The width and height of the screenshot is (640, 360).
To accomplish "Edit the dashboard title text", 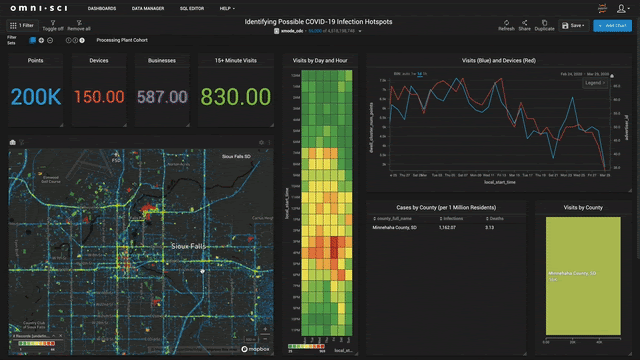I will pyautogui.click(x=318, y=22).
